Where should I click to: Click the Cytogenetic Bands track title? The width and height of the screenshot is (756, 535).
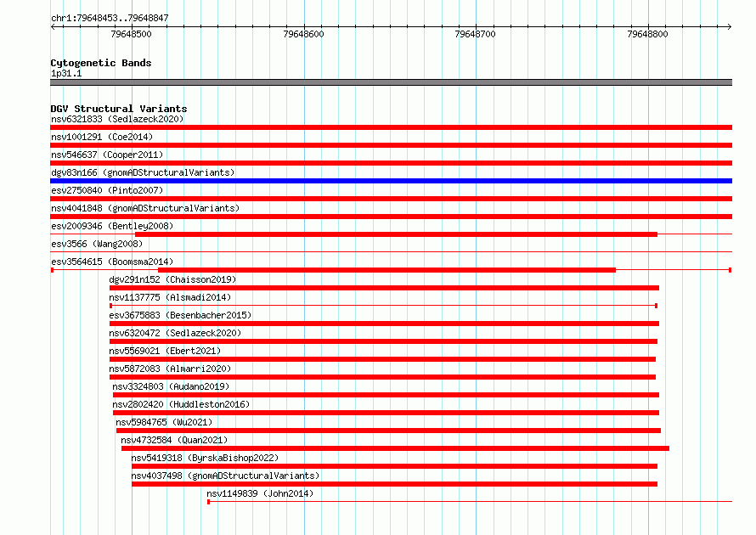point(101,63)
